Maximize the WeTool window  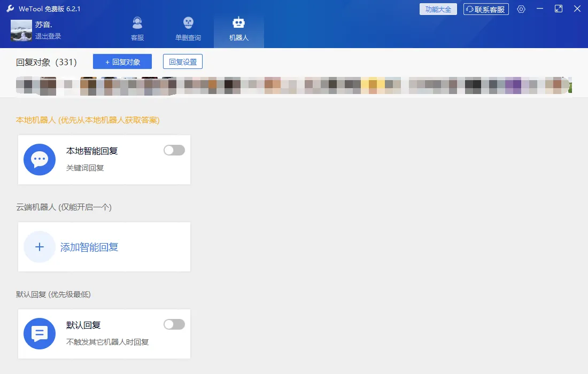[559, 9]
